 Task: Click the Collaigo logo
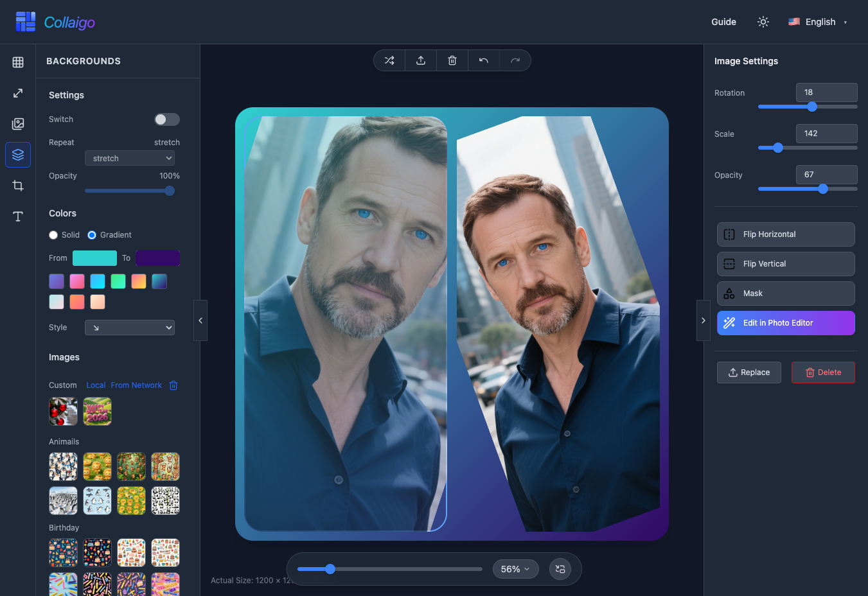(x=55, y=22)
